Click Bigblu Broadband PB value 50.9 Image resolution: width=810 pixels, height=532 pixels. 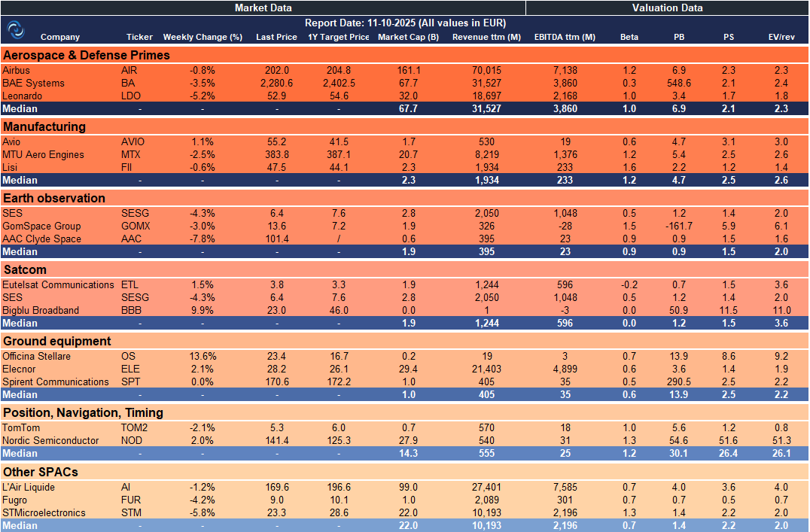pyautogui.click(x=679, y=311)
